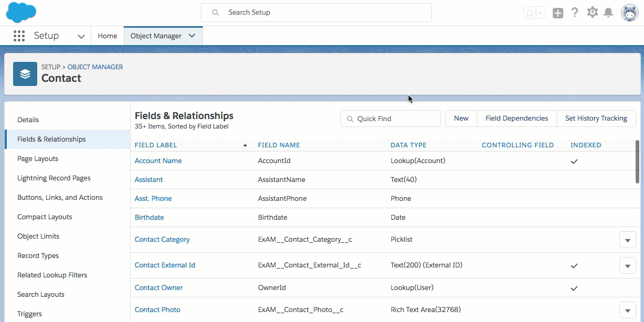Click the indexed checkmark for Contact External Id
Image resolution: width=644 pixels, height=322 pixels.
tap(574, 266)
